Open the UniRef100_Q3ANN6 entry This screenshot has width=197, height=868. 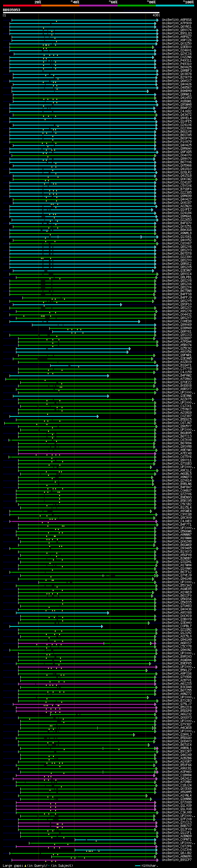(176, 799)
